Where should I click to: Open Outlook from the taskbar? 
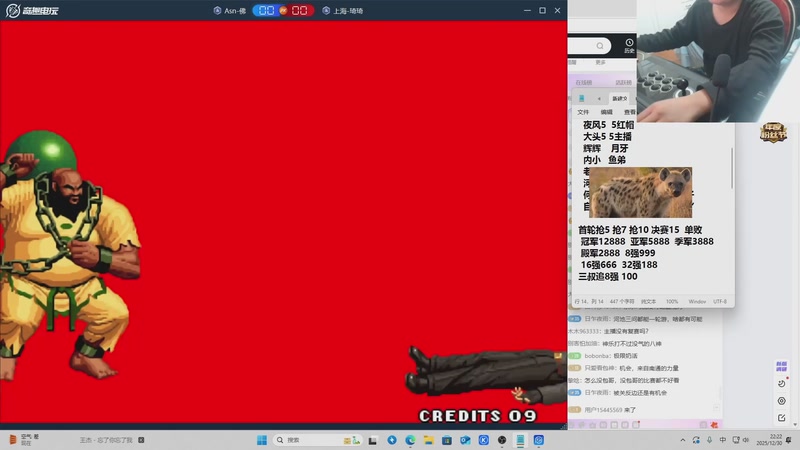coord(465,440)
